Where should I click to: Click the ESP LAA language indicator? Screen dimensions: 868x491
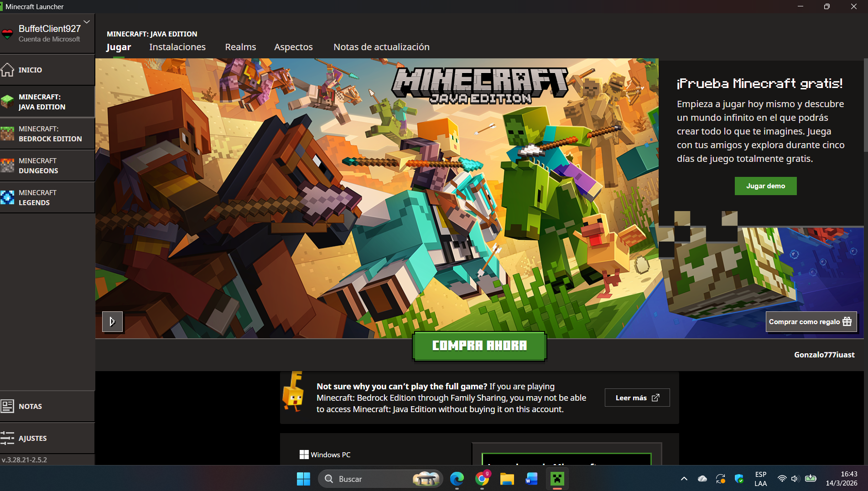pyautogui.click(x=760, y=479)
